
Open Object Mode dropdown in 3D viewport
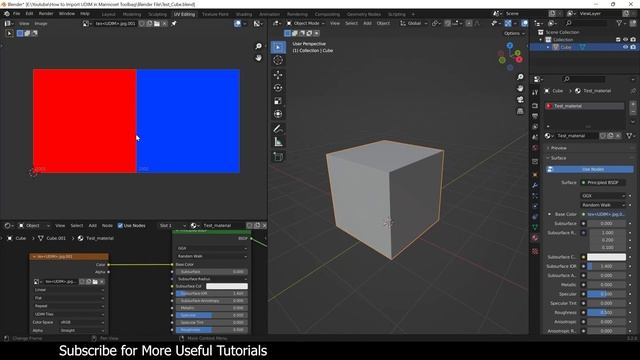pyautogui.click(x=305, y=24)
